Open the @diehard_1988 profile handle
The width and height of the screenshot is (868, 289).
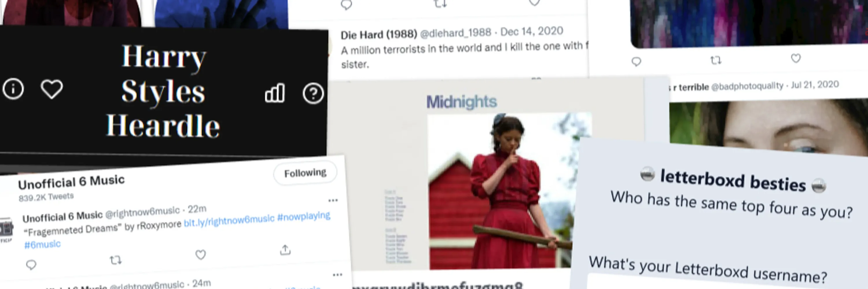click(456, 33)
